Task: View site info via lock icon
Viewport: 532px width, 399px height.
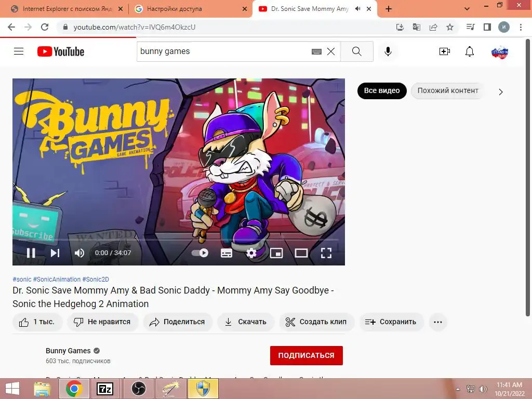Action: pyautogui.click(x=65, y=27)
